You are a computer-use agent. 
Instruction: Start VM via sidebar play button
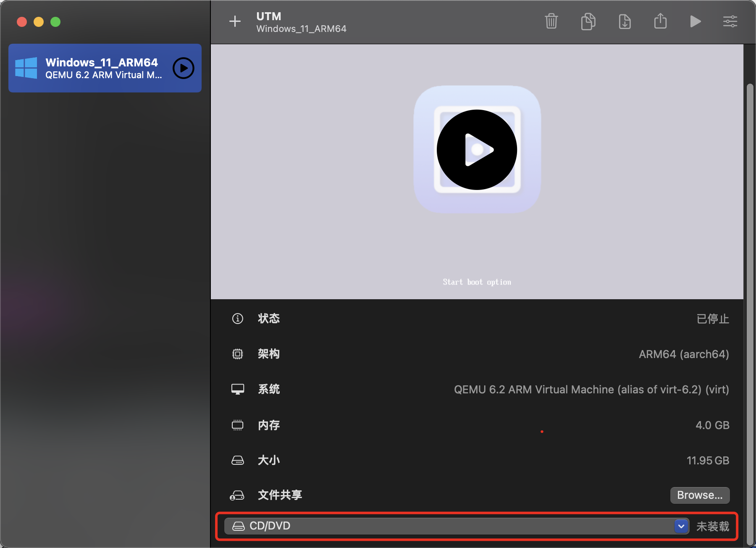[x=184, y=68]
